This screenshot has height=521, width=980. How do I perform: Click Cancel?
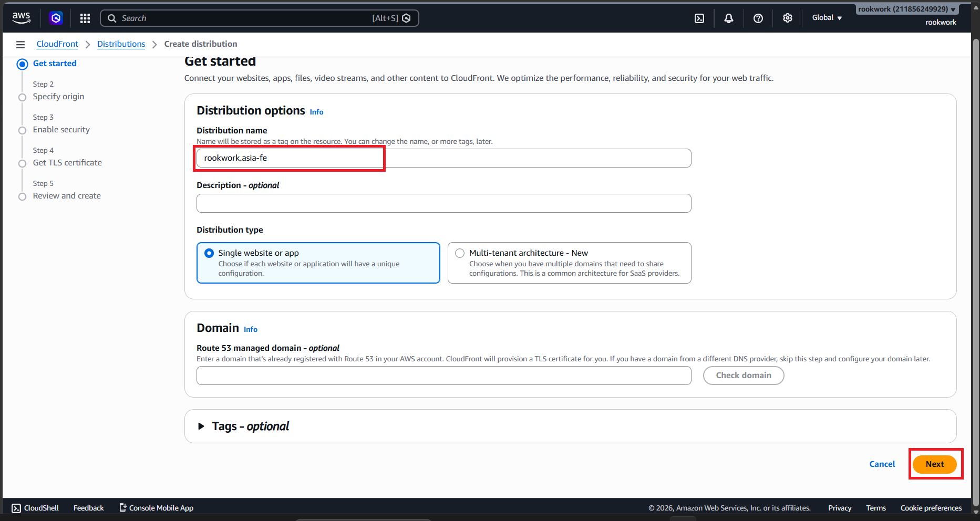tap(882, 464)
